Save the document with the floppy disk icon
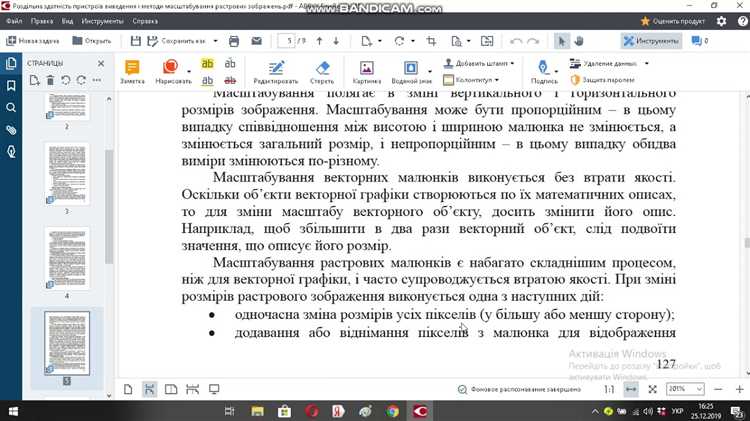Screen dimensions: 750x421 136,41
